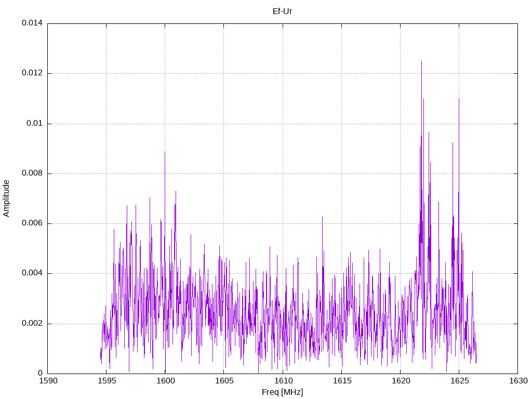Viewport: 532px width, 399px height.
Task: Click the tall peak at 1625 MHz
Action: [x=459, y=99]
